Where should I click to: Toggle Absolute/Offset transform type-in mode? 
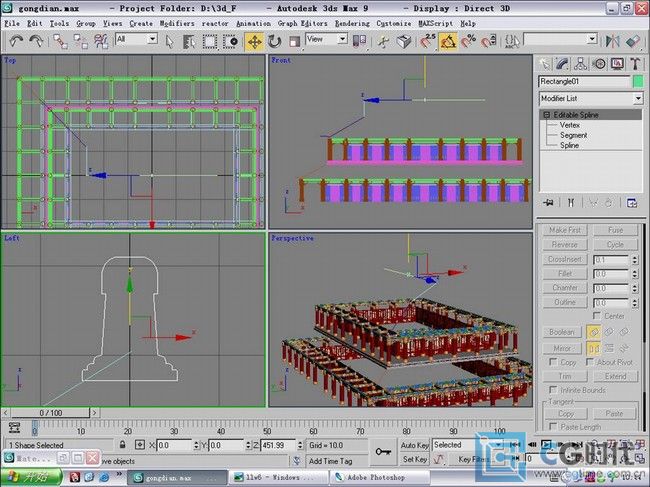[140, 445]
